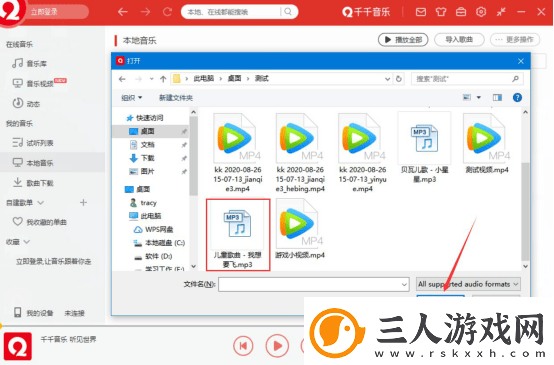
Task: Click the forward arrow in the red header
Action: (x=145, y=12)
